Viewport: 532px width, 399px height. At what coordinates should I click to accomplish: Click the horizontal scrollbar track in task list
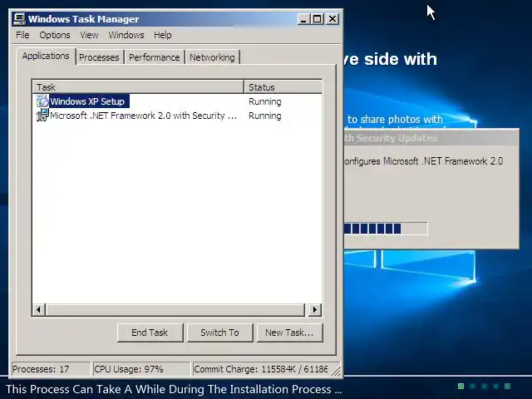coord(175,309)
